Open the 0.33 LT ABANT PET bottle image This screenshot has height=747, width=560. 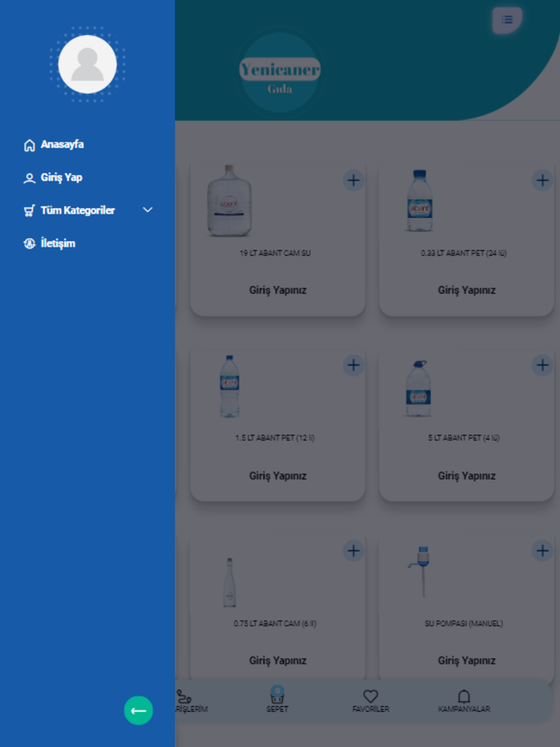coord(419,200)
